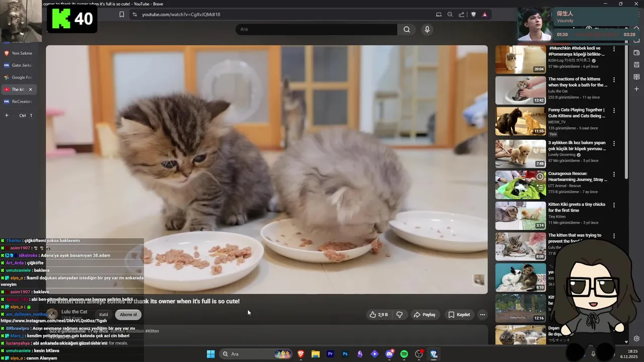Launch Premiere Pro from the taskbar
644x362 pixels.
click(331, 354)
